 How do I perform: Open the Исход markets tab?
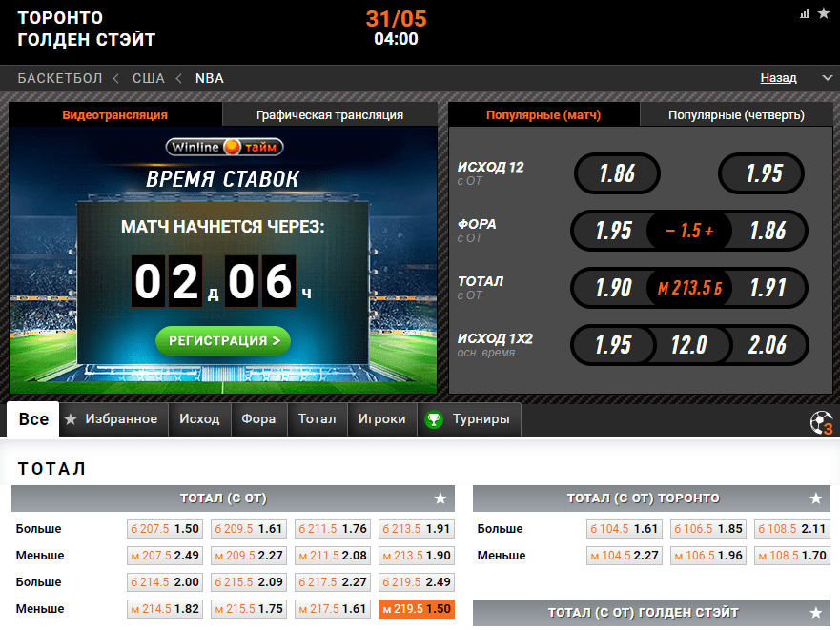coord(199,419)
